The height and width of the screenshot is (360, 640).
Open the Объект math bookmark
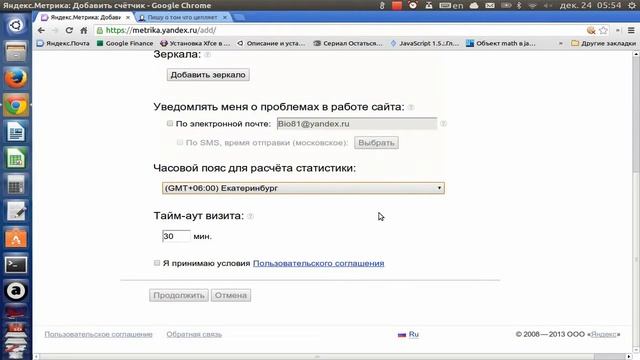pyautogui.click(x=501, y=43)
